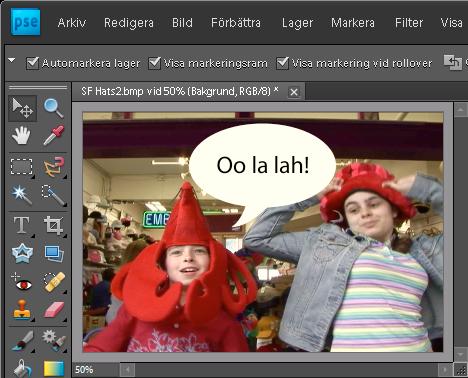The width and height of the screenshot is (468, 378).
Task: Click the horizontal scrollbar right arrow
Action: (x=445, y=370)
